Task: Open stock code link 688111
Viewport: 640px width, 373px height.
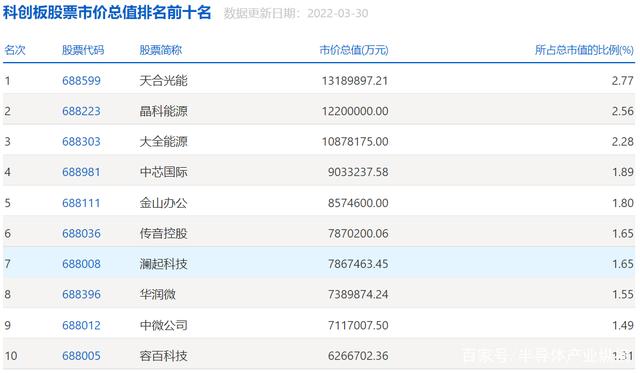Action: pyautogui.click(x=81, y=203)
